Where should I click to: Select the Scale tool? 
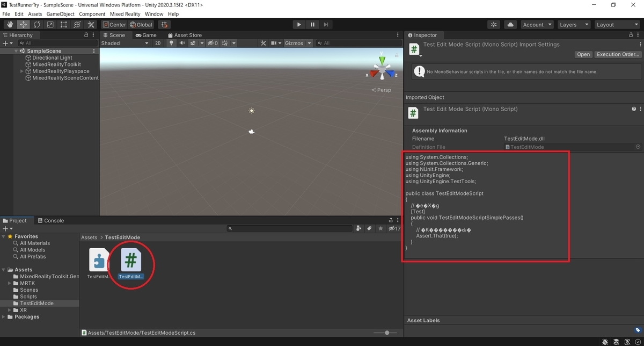click(x=50, y=24)
